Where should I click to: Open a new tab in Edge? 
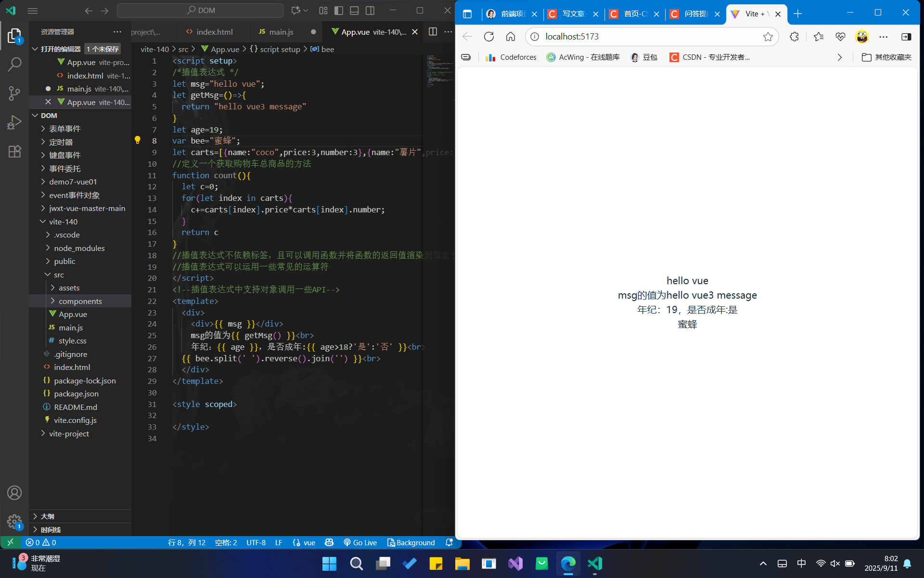(x=798, y=14)
